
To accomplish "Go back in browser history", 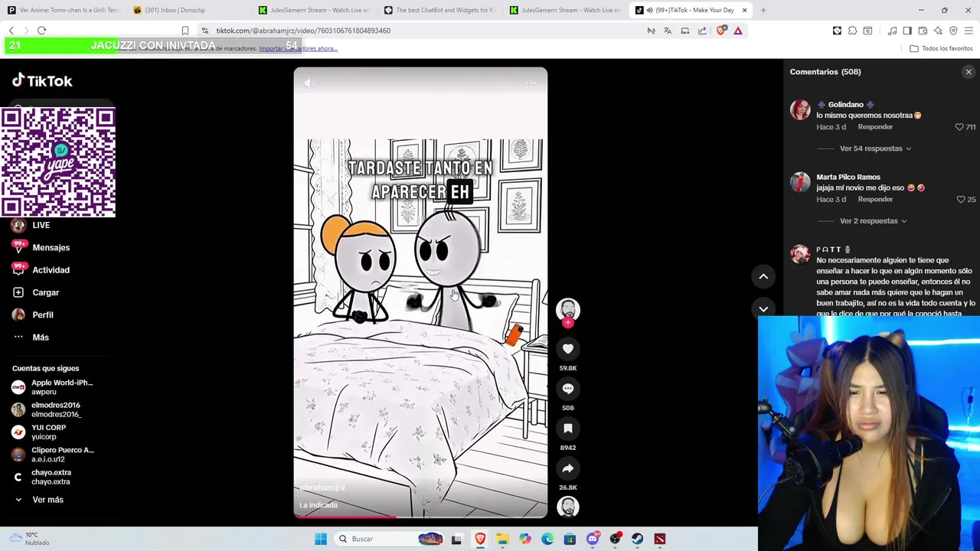I will click(11, 31).
